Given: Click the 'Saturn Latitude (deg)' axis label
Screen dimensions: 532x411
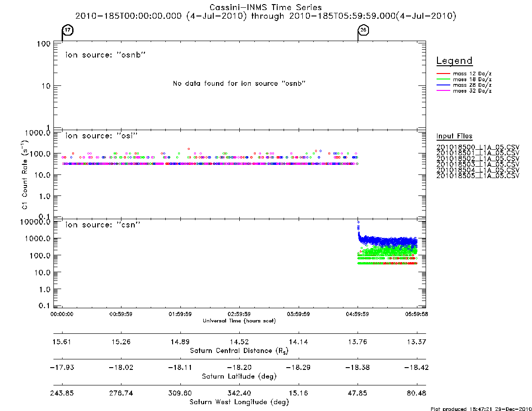Looking at the screenshot, I should click(239, 376).
